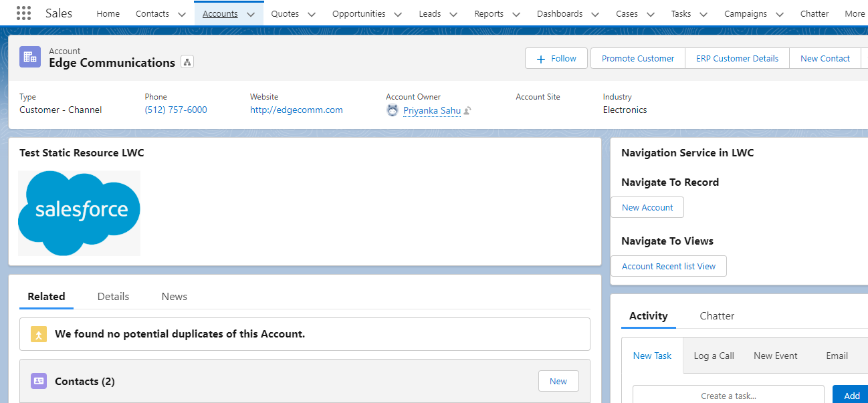This screenshot has width=868, height=403.
Task: Expand the Opportunities nav dropdown chevron
Action: (x=398, y=14)
